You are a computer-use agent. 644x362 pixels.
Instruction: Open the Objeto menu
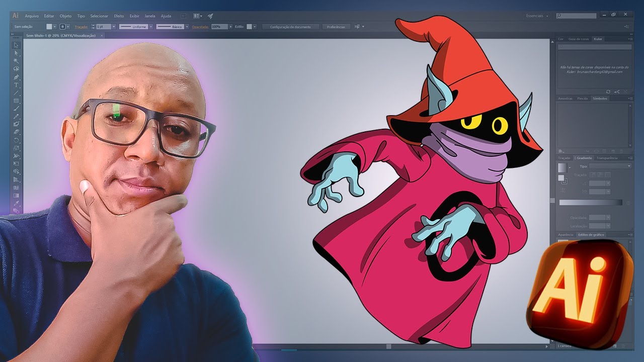coord(65,16)
